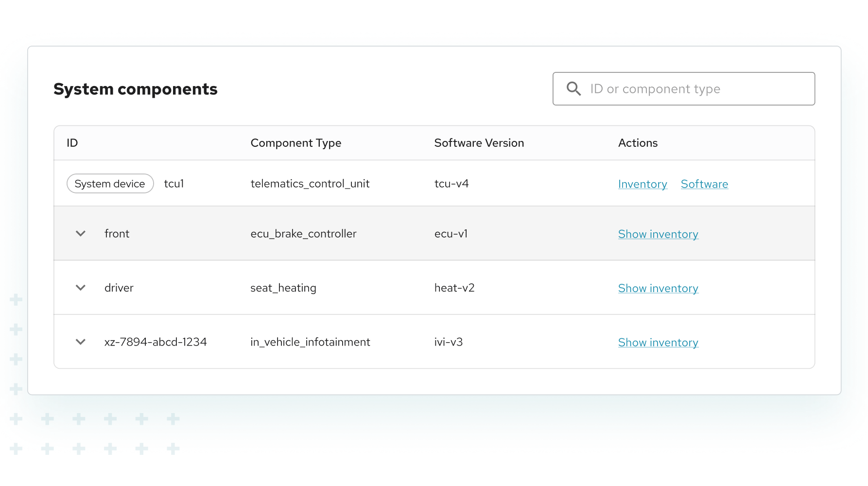
Task: Expand the xz-7894-abcd-1234 row chevron
Action: [81, 342]
